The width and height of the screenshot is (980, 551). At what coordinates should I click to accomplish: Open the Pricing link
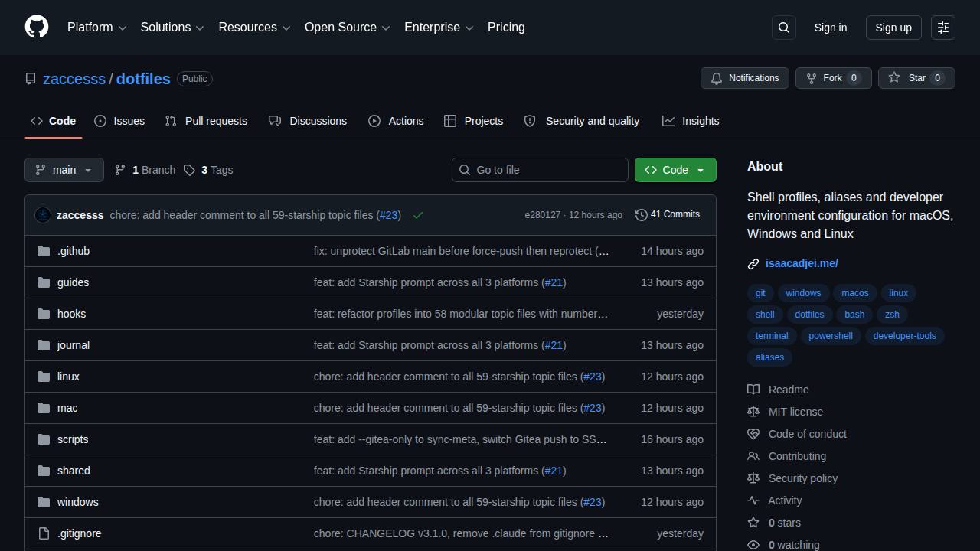coord(506,28)
